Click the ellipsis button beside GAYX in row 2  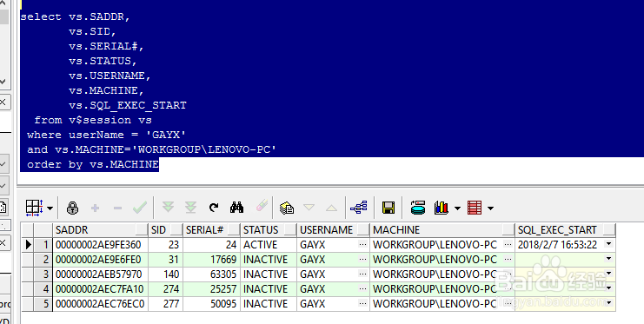pyautogui.click(x=362, y=260)
